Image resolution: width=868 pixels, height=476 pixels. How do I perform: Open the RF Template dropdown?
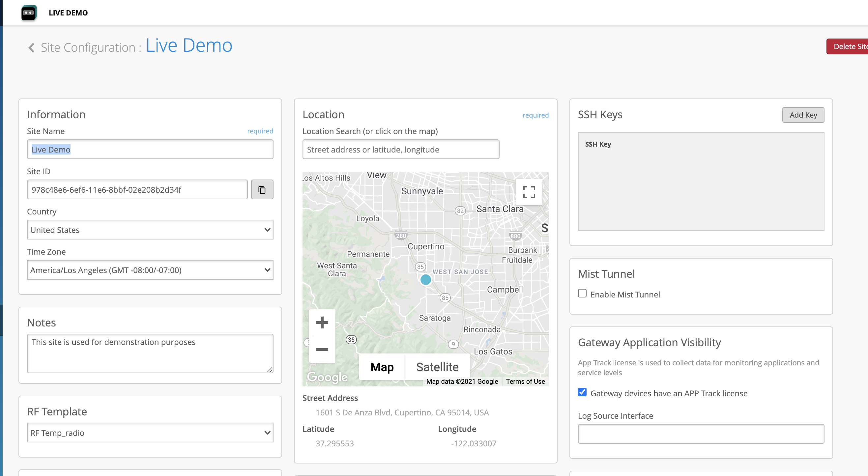150,433
